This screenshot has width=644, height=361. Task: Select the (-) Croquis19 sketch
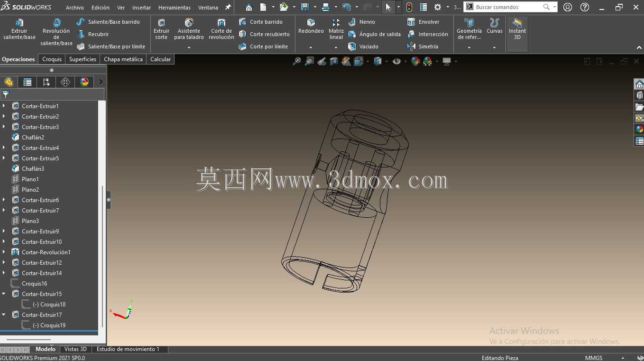(x=49, y=325)
